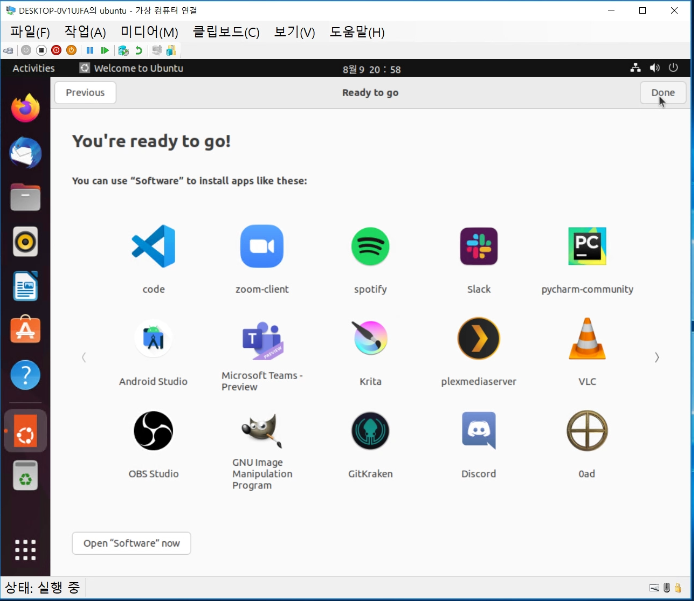
Task: Click the network status icon in top bar
Action: click(636, 68)
